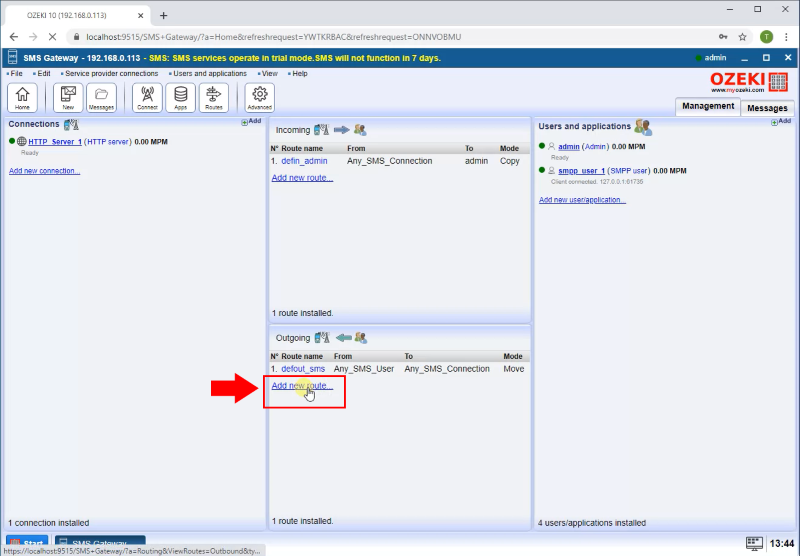Stop page loading with X button
The height and width of the screenshot is (556, 800).
[x=53, y=37]
